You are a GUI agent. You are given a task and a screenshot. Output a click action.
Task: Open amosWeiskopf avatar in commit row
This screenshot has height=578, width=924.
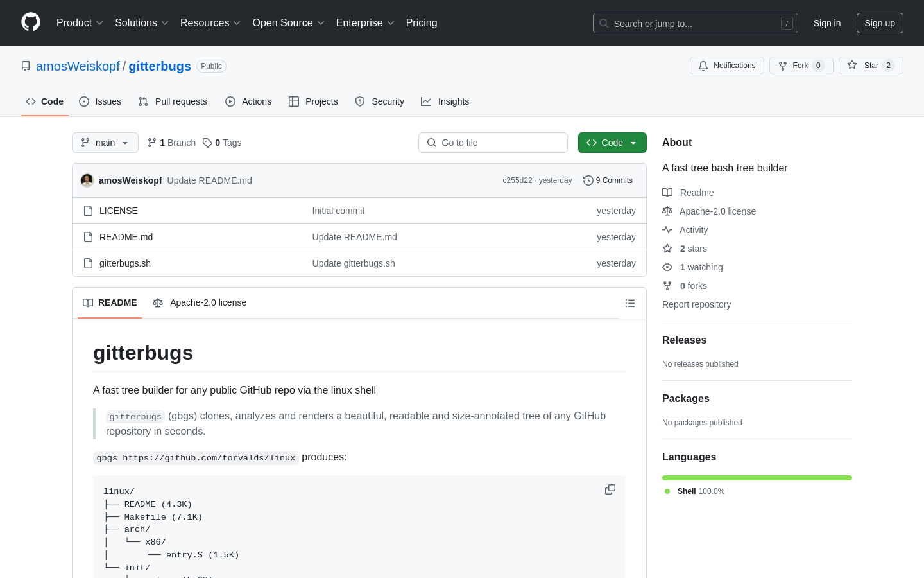(x=87, y=180)
